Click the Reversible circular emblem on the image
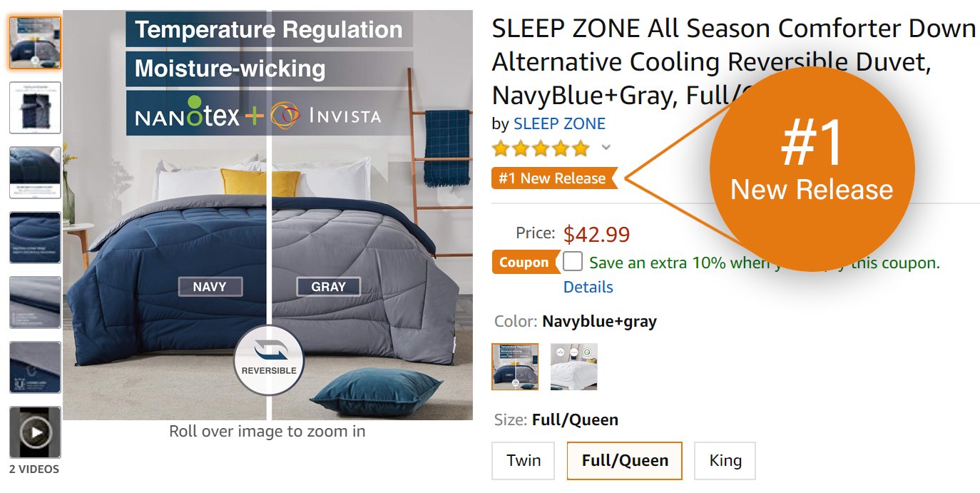This screenshot has height=493, width=980. click(x=270, y=360)
